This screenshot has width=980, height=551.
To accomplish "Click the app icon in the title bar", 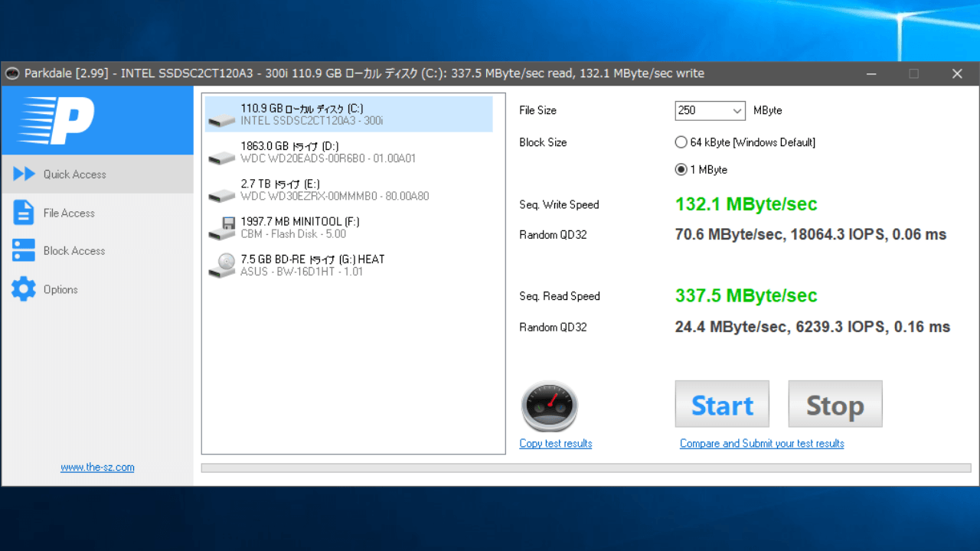I will (x=12, y=73).
